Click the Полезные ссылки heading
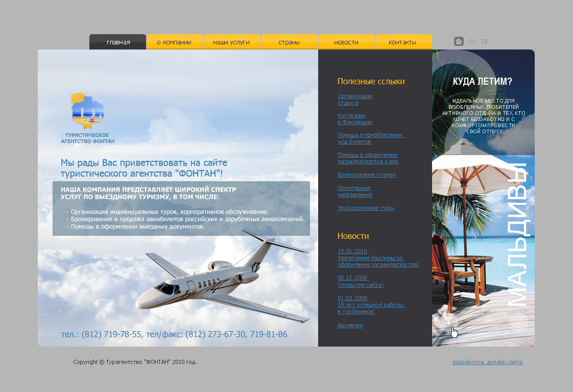This screenshot has width=573, height=392. (371, 82)
